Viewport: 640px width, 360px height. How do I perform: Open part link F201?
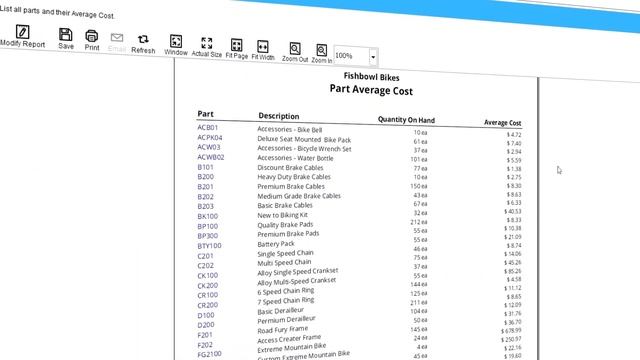click(x=205, y=335)
